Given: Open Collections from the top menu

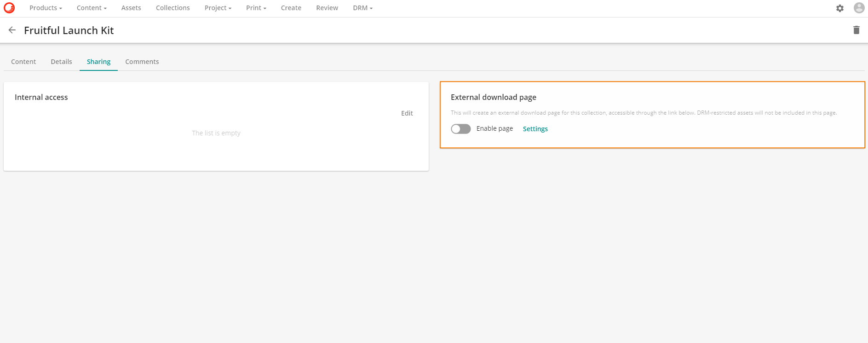Looking at the screenshot, I should [x=172, y=8].
